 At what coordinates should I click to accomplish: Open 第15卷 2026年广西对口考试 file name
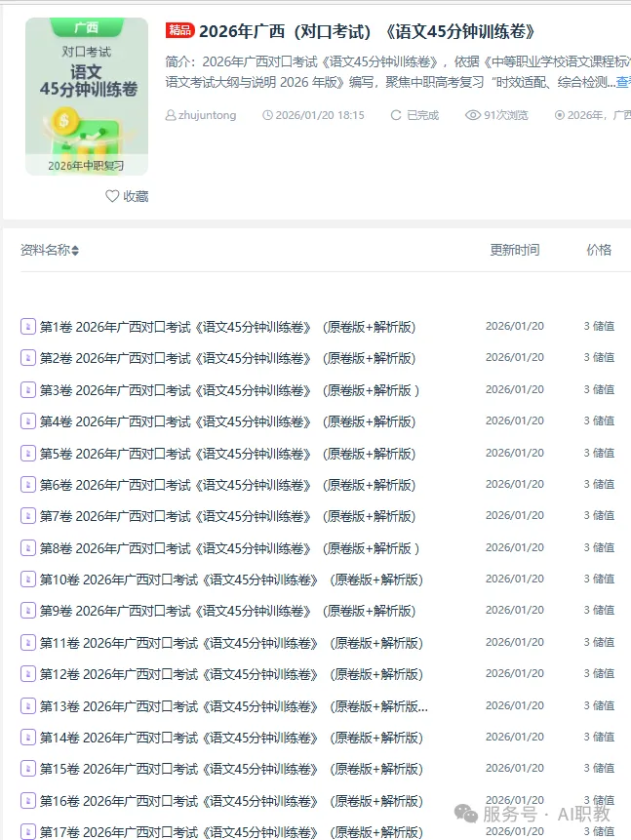[231, 769]
